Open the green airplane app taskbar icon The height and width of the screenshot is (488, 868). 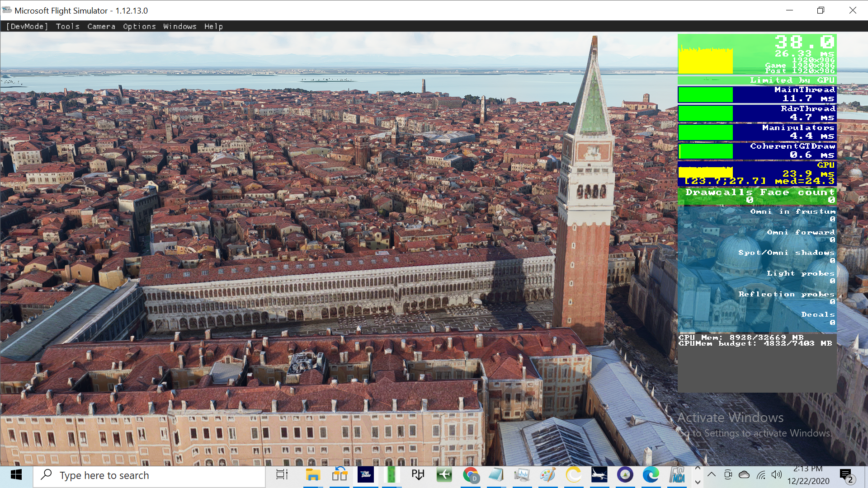point(444,475)
